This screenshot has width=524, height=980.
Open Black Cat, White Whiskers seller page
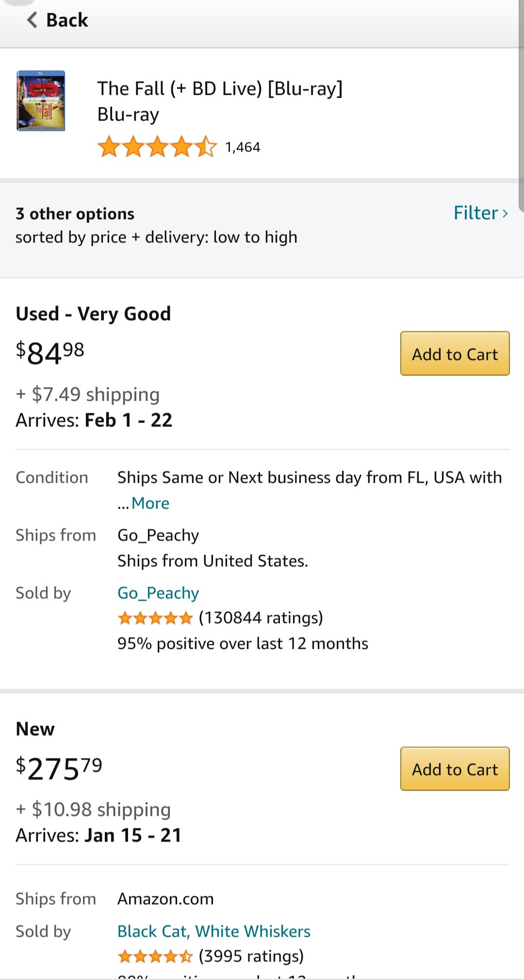[213, 931]
